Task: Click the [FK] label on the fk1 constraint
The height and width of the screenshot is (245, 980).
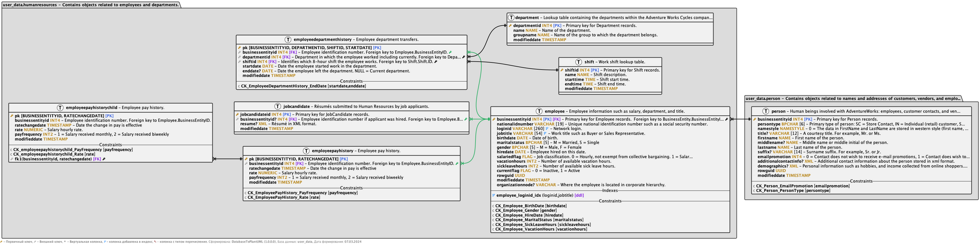Action: (97, 159)
